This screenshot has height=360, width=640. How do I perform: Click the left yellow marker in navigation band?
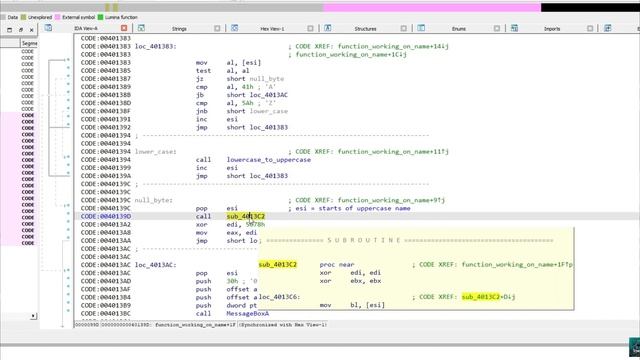click(107, 7)
